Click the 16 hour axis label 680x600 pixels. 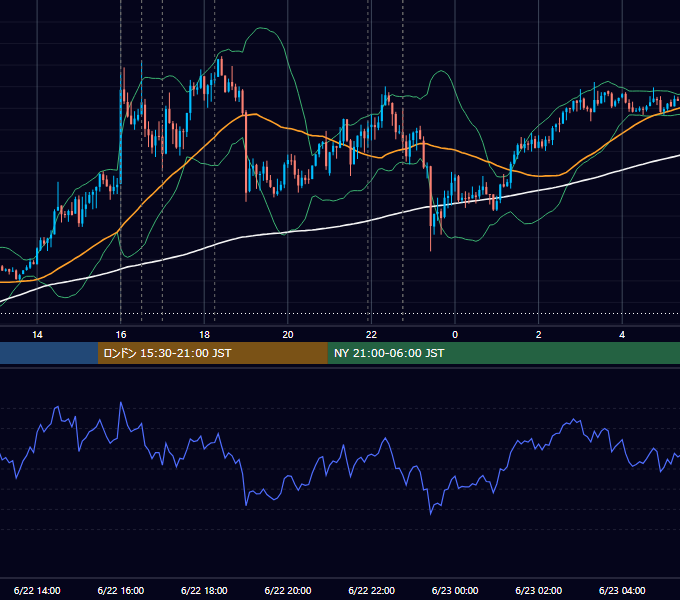[x=121, y=335]
